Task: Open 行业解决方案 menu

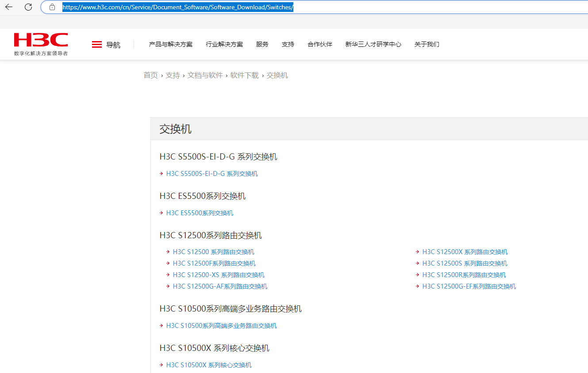Action: (224, 44)
